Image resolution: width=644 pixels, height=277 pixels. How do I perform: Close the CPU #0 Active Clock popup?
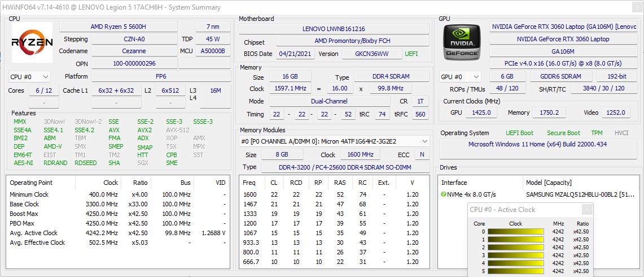pos(587,210)
